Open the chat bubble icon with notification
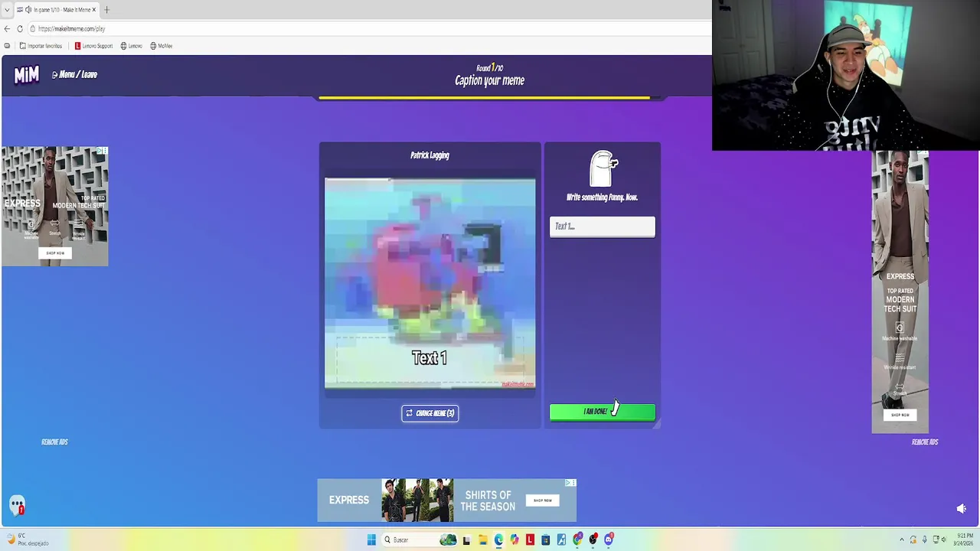Viewport: 980px width, 551px height. tap(17, 505)
